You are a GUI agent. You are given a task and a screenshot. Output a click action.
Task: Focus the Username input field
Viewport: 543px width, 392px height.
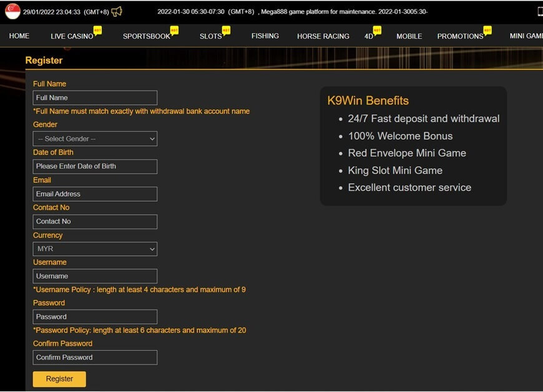[x=95, y=276]
